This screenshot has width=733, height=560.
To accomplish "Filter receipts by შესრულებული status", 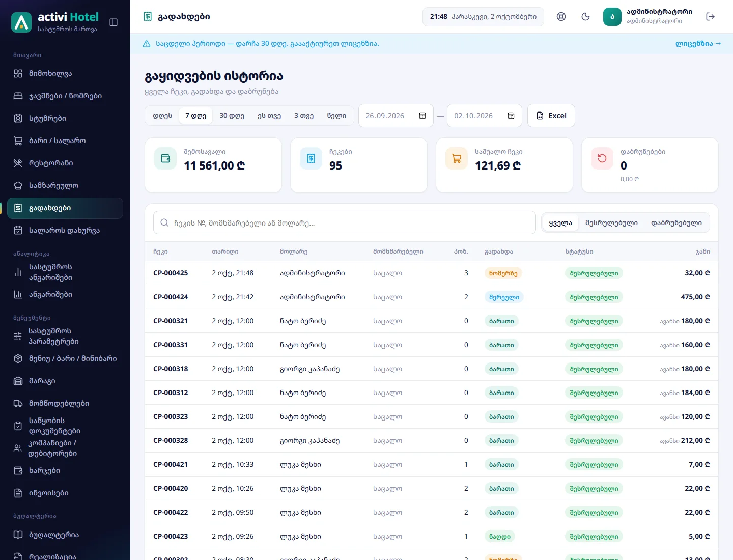I will (611, 223).
